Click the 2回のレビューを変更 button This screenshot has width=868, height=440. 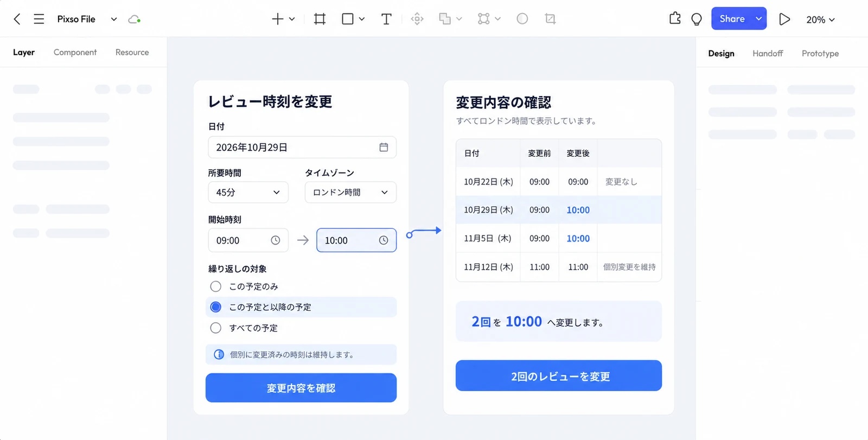(x=559, y=375)
